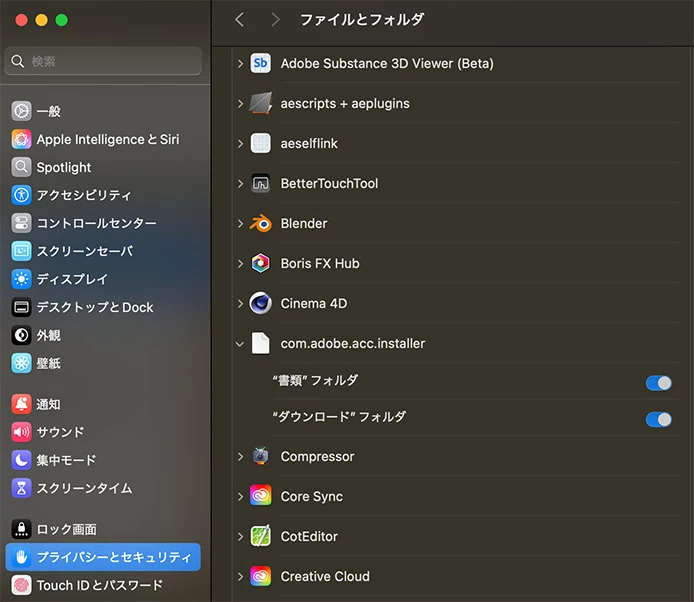
Task: Expand the aescripts + aeplugins row
Action: click(240, 104)
